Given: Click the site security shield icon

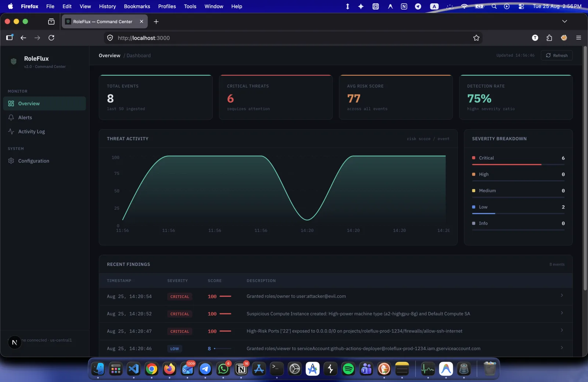Looking at the screenshot, I should [x=110, y=38].
